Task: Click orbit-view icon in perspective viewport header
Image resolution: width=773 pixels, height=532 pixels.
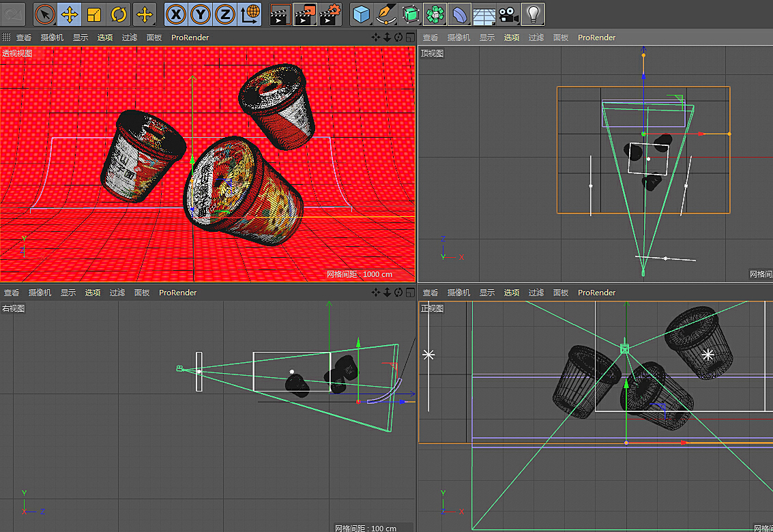Action: point(398,38)
